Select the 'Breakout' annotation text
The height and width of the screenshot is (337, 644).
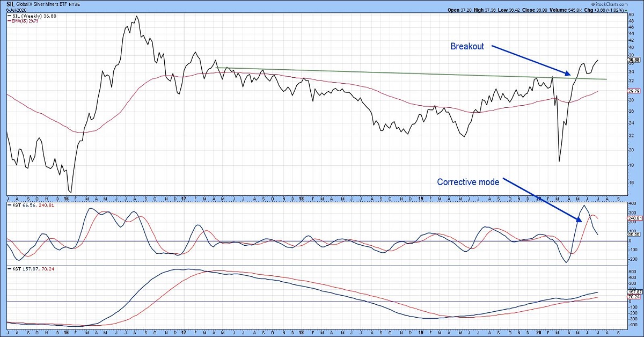pyautogui.click(x=467, y=47)
